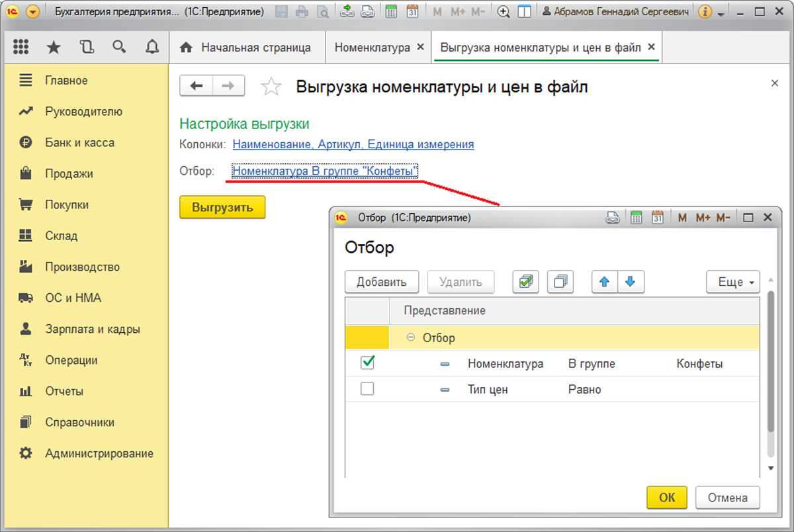Click uncheck all items icon in Отбор
The height and width of the screenshot is (532, 794).
click(x=560, y=282)
